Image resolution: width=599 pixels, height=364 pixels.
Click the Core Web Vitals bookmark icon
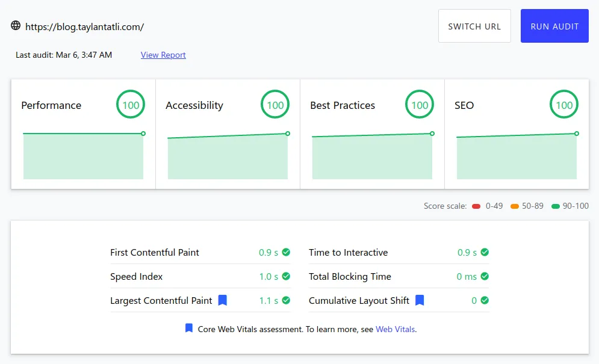click(x=188, y=328)
